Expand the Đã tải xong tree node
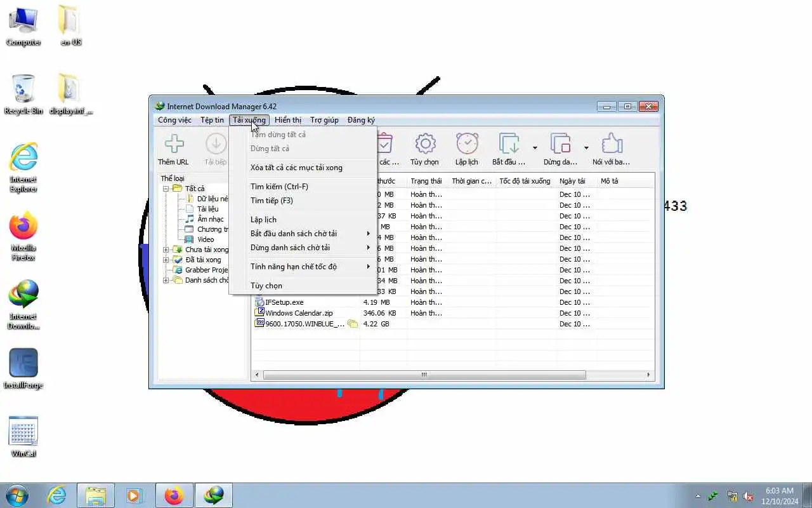 (166, 260)
